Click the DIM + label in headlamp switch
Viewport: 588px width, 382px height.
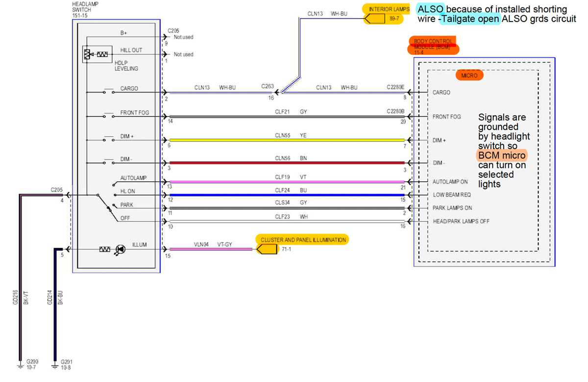coord(127,136)
